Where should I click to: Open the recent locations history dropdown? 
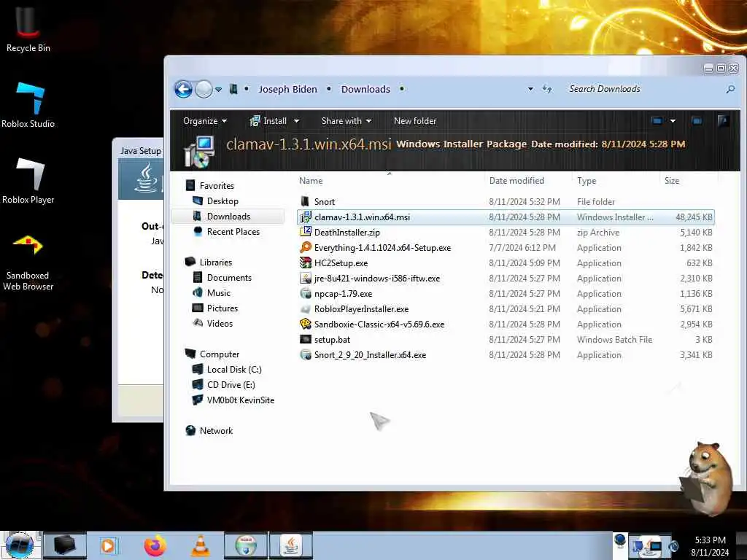218,90
